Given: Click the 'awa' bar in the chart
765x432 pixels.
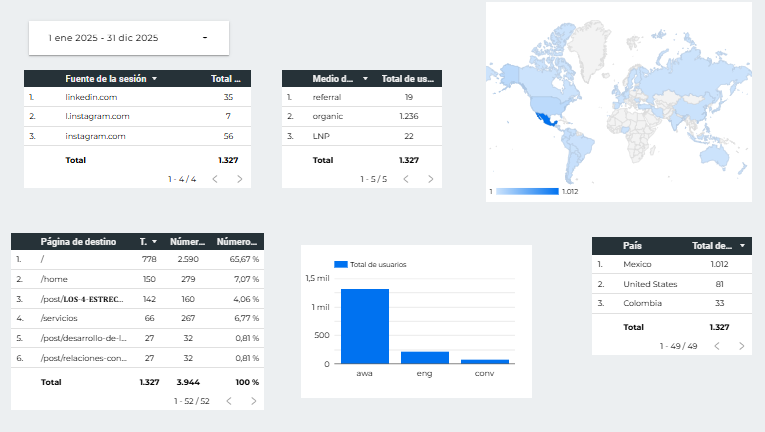Looking at the screenshot, I should pos(365,326).
